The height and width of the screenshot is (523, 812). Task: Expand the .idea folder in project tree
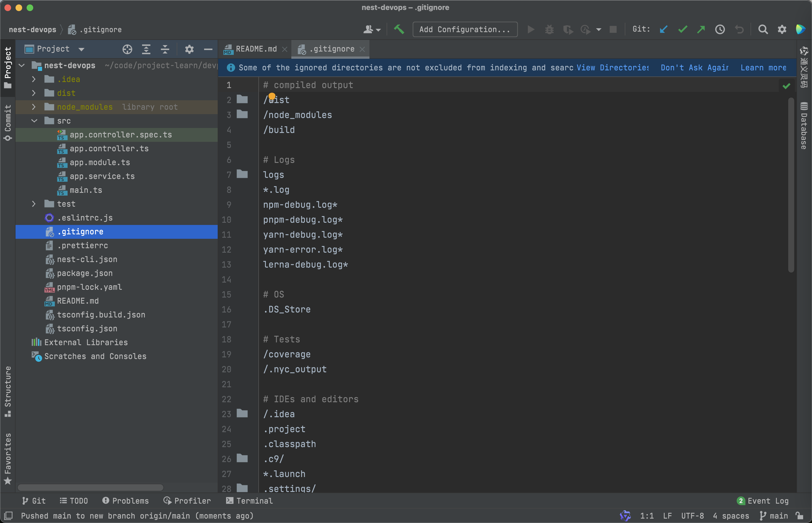click(x=33, y=79)
